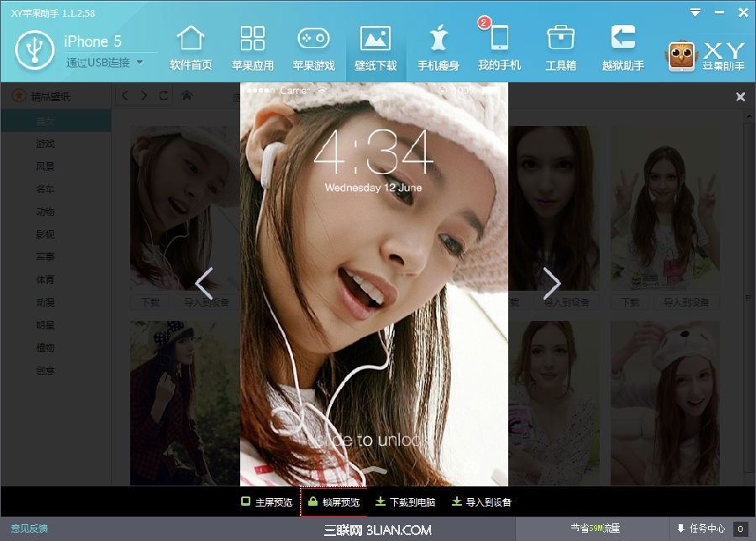The image size is (756, 541).
Task: Go to the wallpaper home page icon
Action: point(187,96)
